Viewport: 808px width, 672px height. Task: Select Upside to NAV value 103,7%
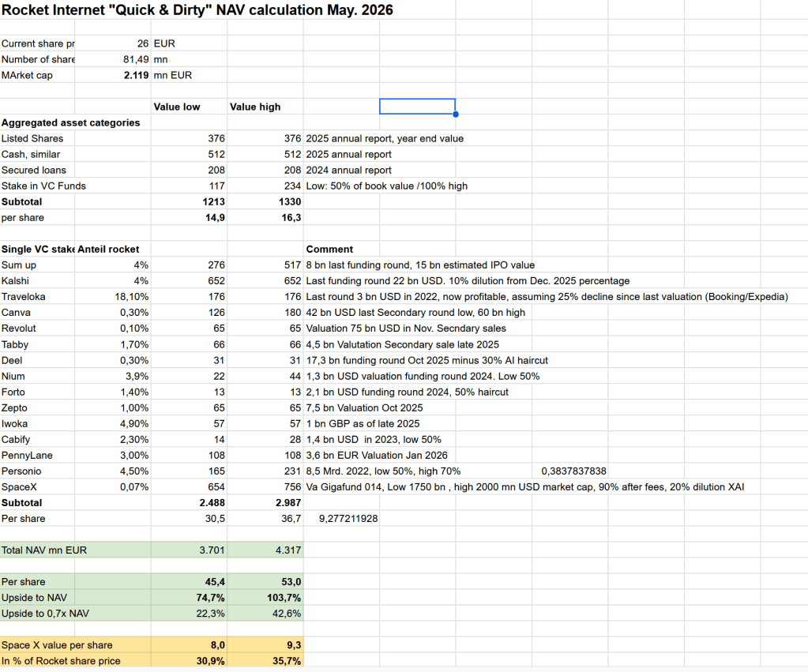pos(284,598)
